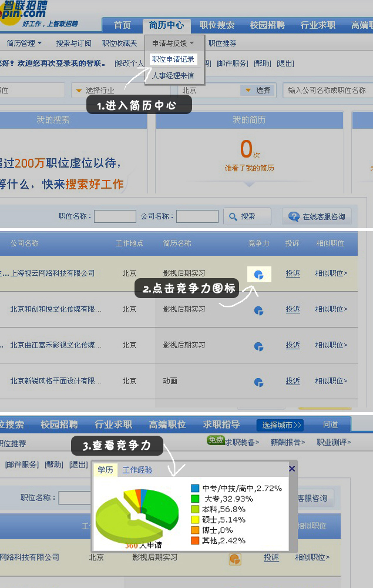Select 职位申请记录 from the dropdown menu

click(173, 59)
